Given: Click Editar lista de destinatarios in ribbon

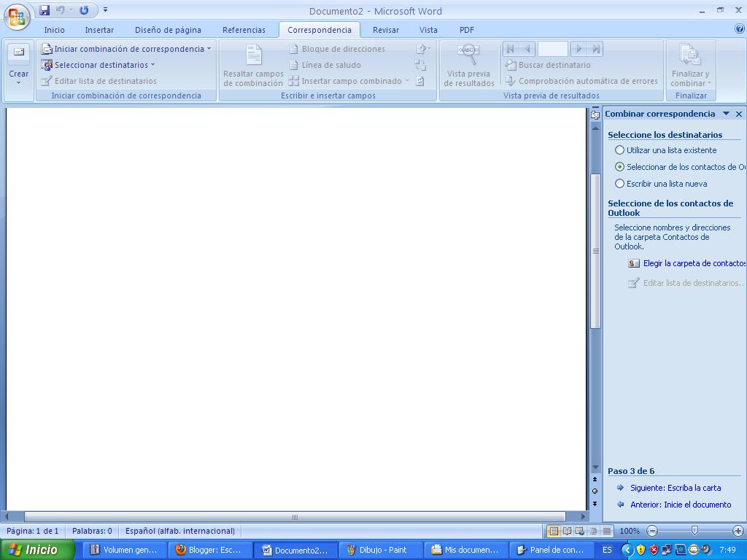Looking at the screenshot, I should 98,82.
